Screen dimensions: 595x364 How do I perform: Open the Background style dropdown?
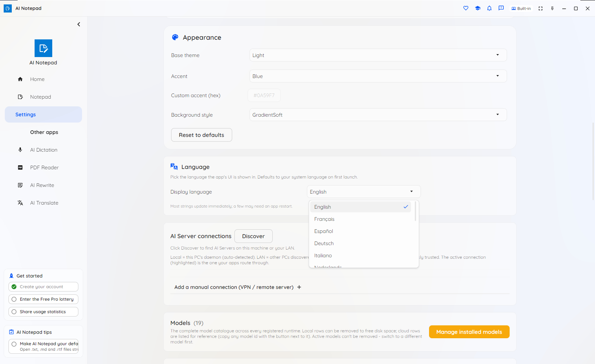[378, 115]
